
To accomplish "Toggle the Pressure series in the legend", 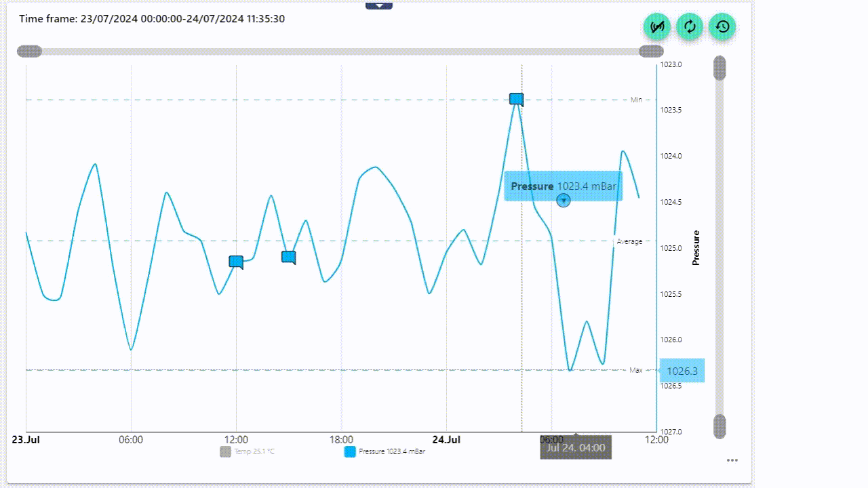I will (391, 451).
